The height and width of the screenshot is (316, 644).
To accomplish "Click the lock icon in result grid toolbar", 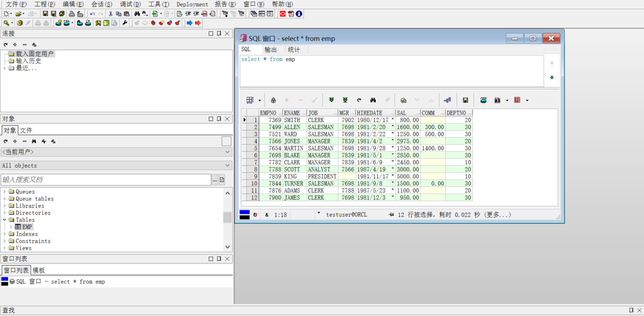I will 273,100.
